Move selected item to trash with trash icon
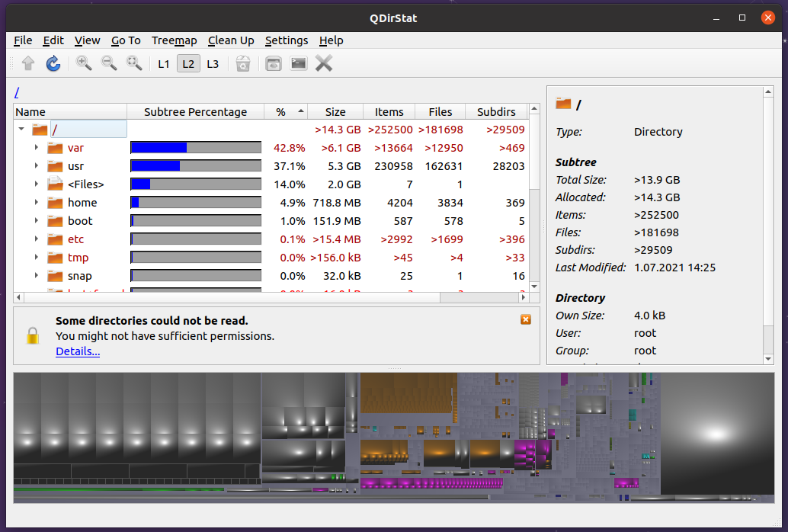788x532 pixels. (243, 63)
